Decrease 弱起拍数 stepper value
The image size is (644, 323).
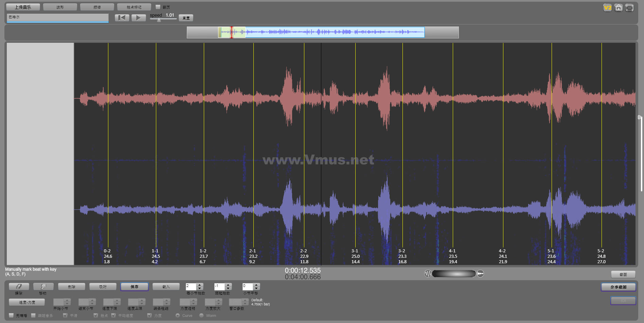click(228, 288)
